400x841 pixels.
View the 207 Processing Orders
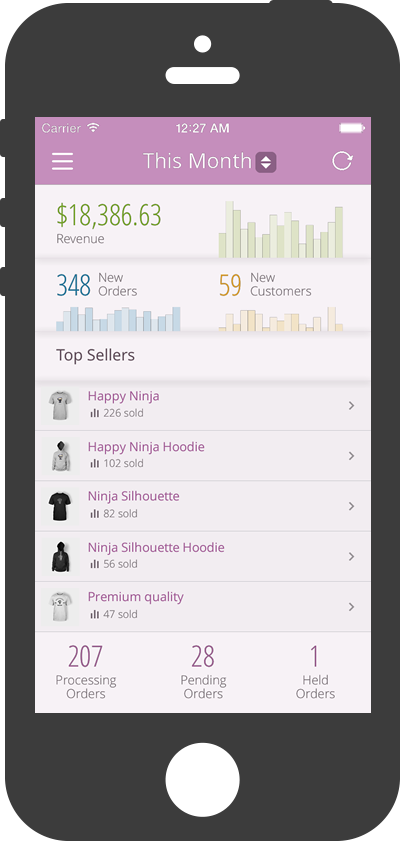click(x=86, y=672)
